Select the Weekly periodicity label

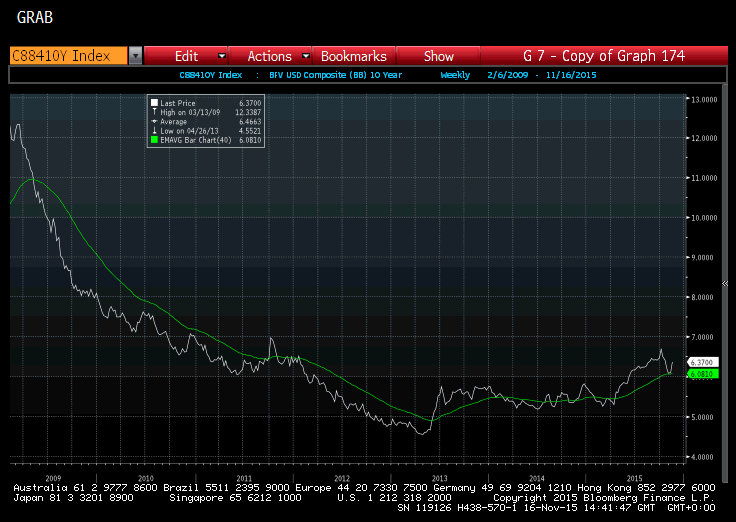455,75
